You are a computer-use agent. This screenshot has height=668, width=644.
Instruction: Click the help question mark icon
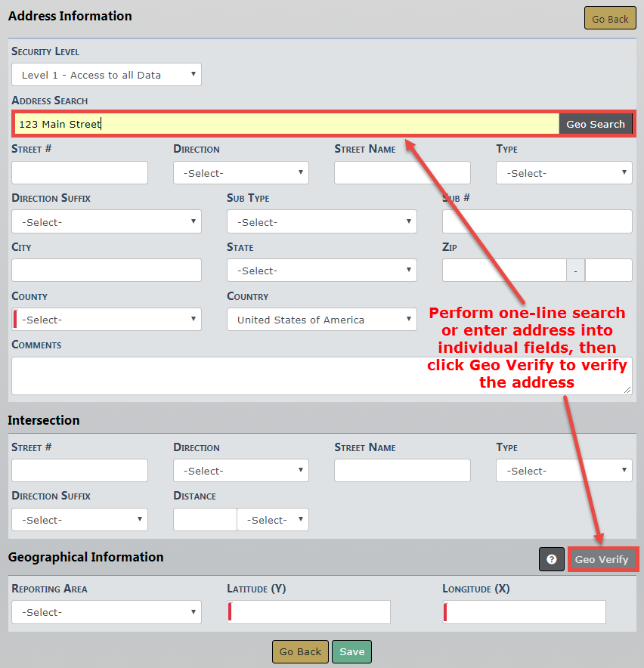(x=552, y=559)
